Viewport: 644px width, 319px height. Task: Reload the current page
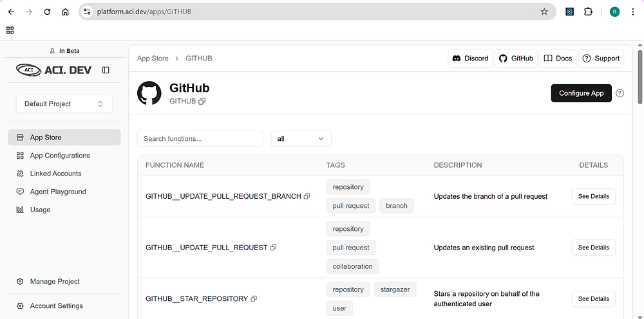tap(47, 12)
